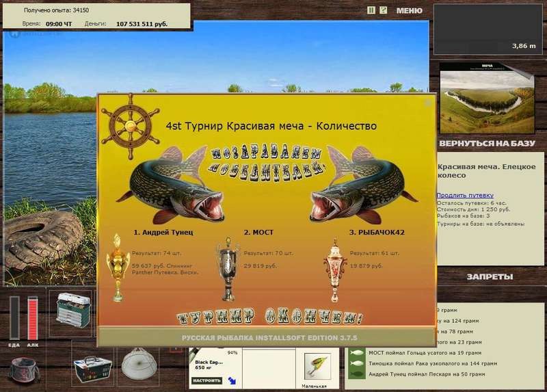Open the green shopping basket box

(x=92, y=369)
